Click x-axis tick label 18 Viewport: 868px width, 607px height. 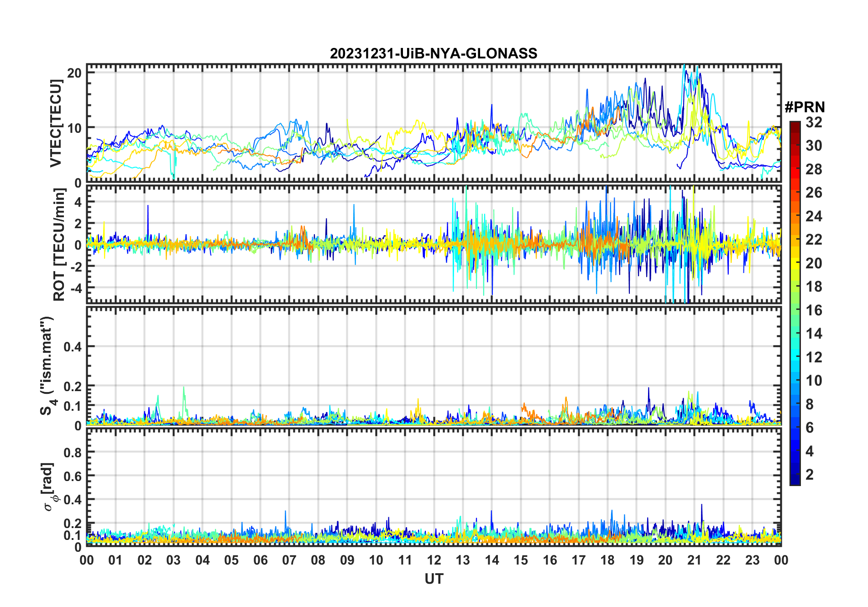[607, 560]
